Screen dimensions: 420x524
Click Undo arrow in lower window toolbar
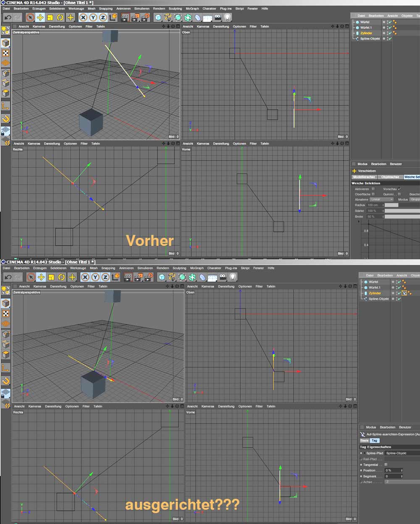click(x=8, y=277)
